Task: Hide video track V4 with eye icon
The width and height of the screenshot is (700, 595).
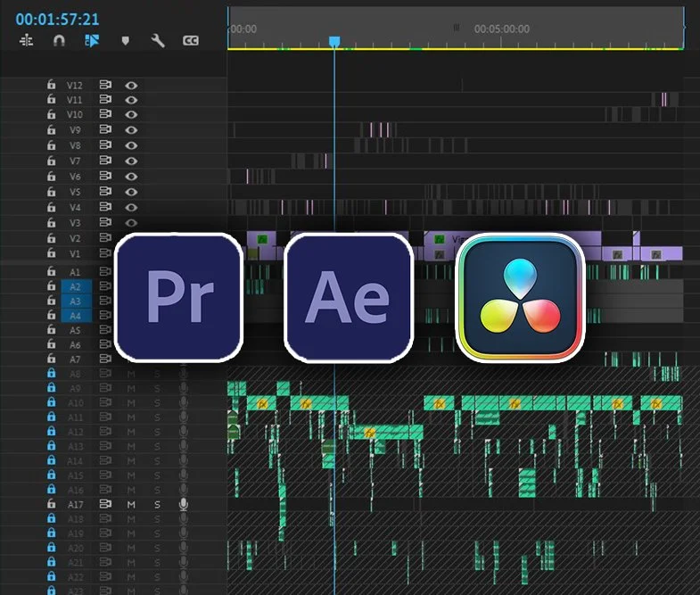Action: (x=131, y=207)
